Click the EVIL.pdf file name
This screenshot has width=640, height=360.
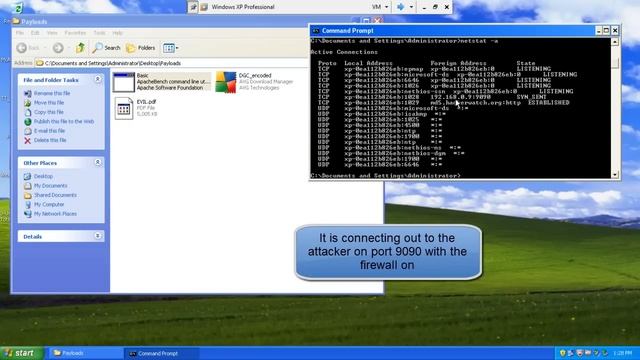click(x=146, y=102)
